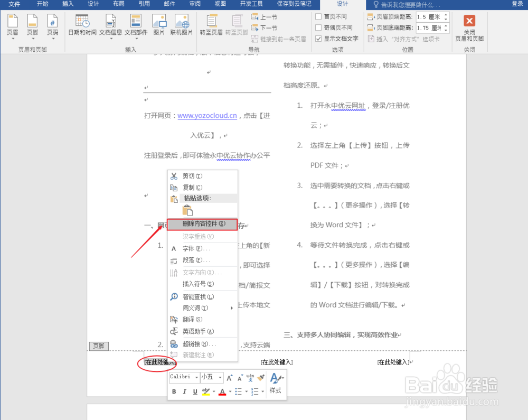Insert 图片 picture into footer
The height and width of the screenshot is (420, 528).
click(x=159, y=25)
